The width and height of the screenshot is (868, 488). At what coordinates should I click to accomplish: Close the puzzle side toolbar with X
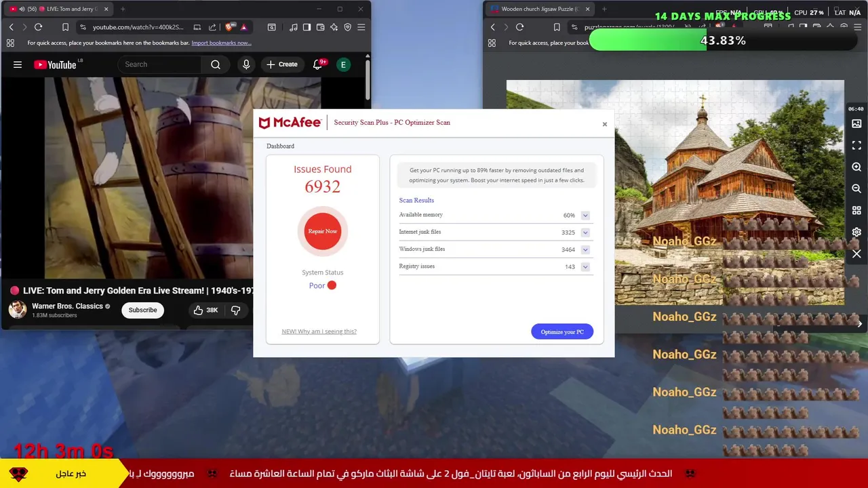pyautogui.click(x=856, y=254)
